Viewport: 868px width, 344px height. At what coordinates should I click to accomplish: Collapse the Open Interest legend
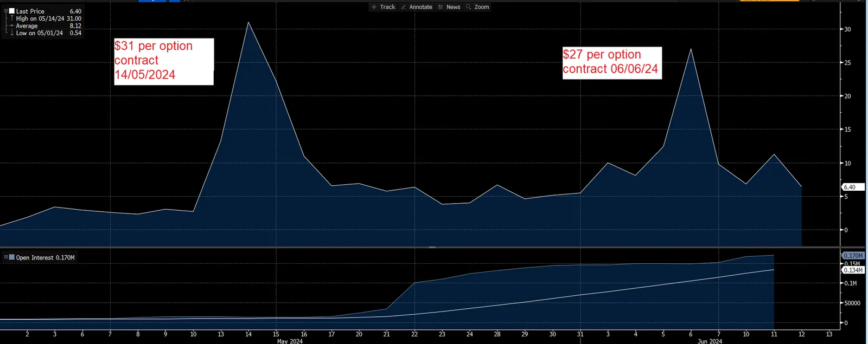pyautogui.click(x=6, y=257)
